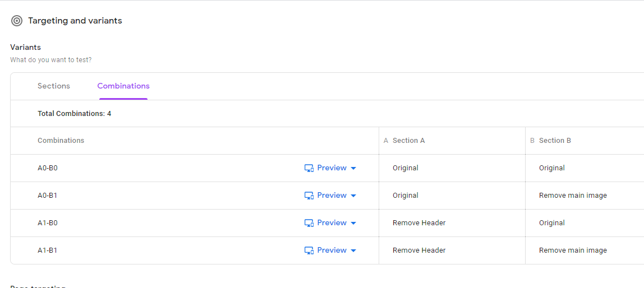Open the Preview link for combination A1-B1
The height and width of the screenshot is (288, 644).
pyautogui.click(x=332, y=250)
